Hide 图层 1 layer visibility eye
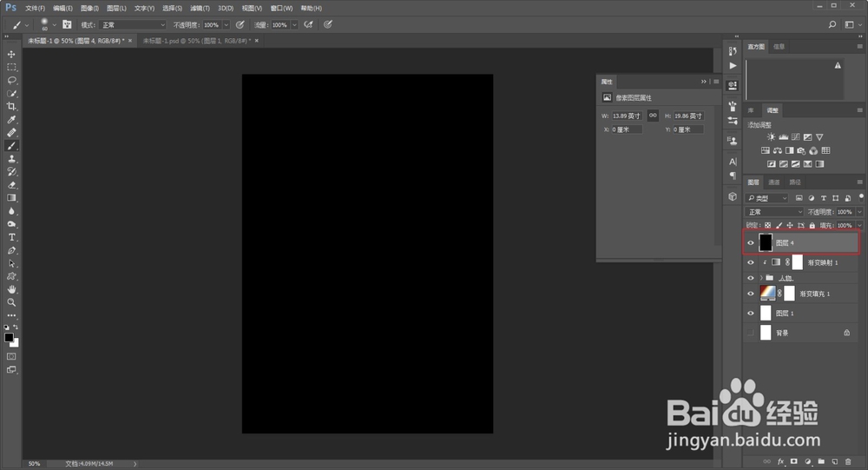Image resolution: width=868 pixels, height=470 pixels. (x=751, y=313)
